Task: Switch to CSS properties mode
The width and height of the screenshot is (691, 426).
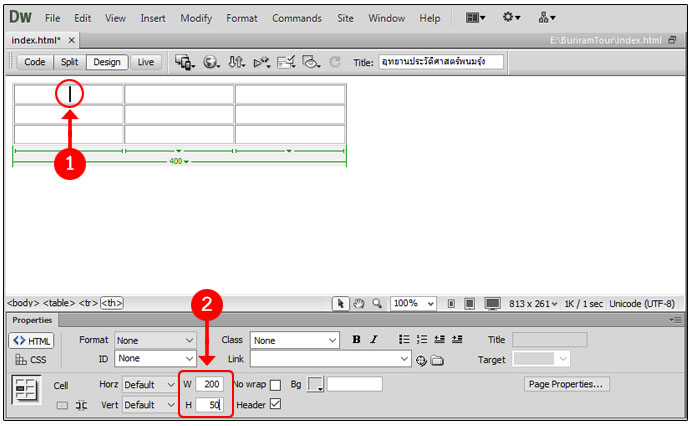Action: coord(31,359)
